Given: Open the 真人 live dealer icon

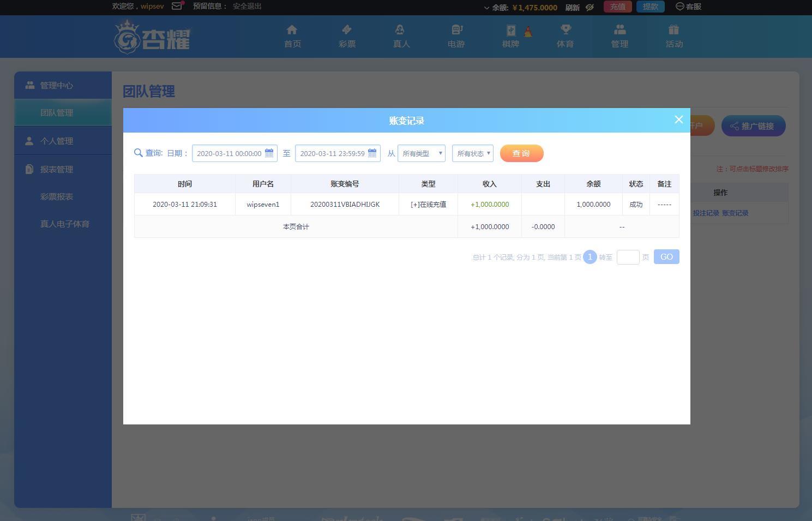Looking at the screenshot, I should pos(401,30).
